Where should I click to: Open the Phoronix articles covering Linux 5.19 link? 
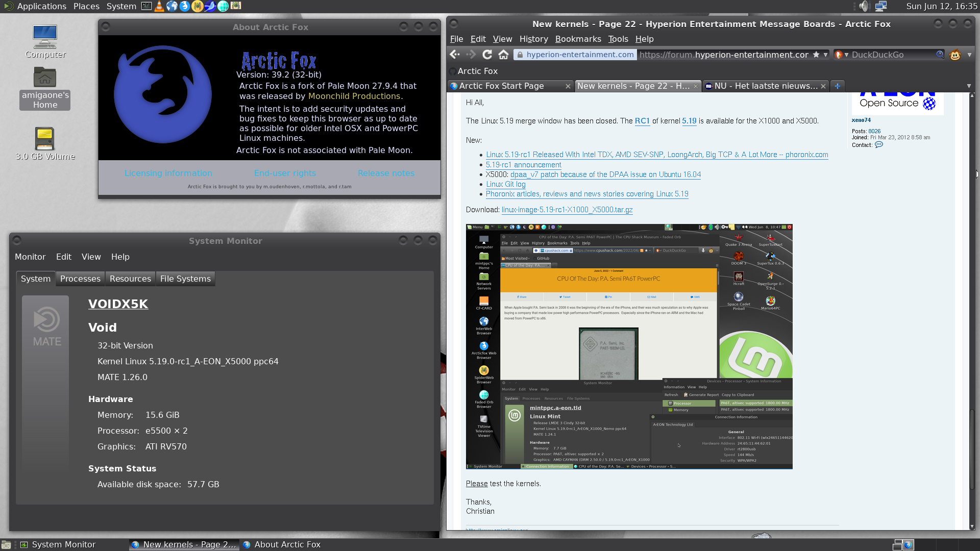tap(587, 194)
